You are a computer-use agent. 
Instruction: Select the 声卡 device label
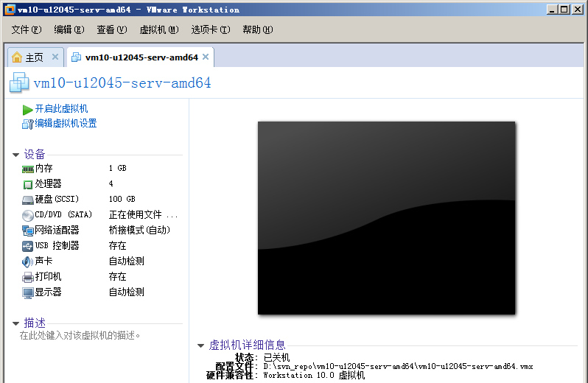[44, 261]
